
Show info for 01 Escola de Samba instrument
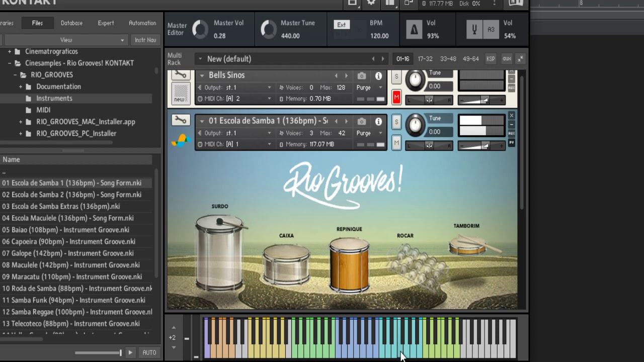point(378,121)
